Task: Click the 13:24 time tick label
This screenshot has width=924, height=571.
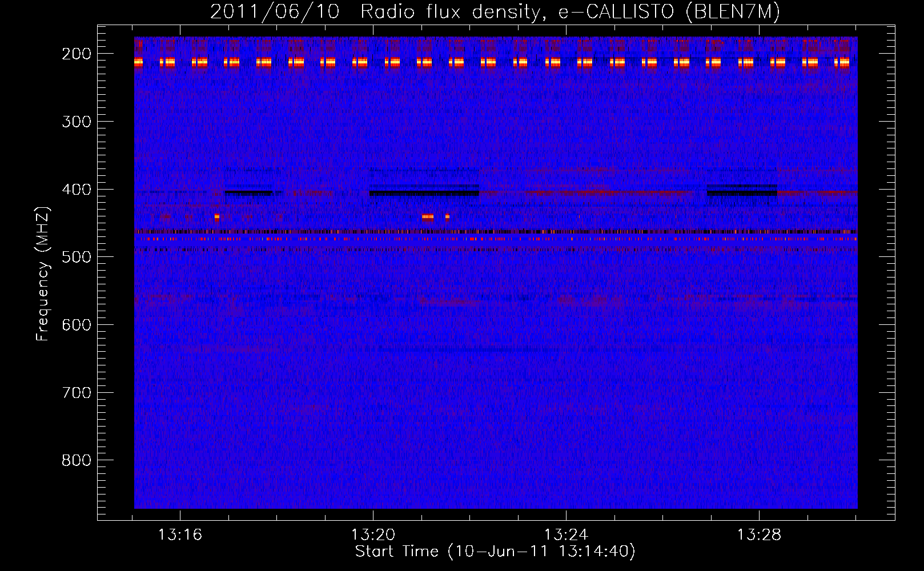Action: (x=566, y=535)
